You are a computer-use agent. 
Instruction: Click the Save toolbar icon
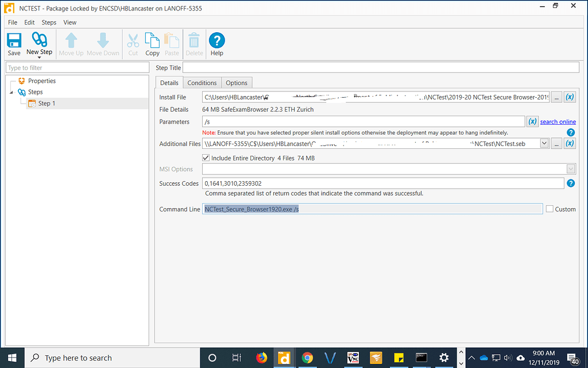(13, 43)
